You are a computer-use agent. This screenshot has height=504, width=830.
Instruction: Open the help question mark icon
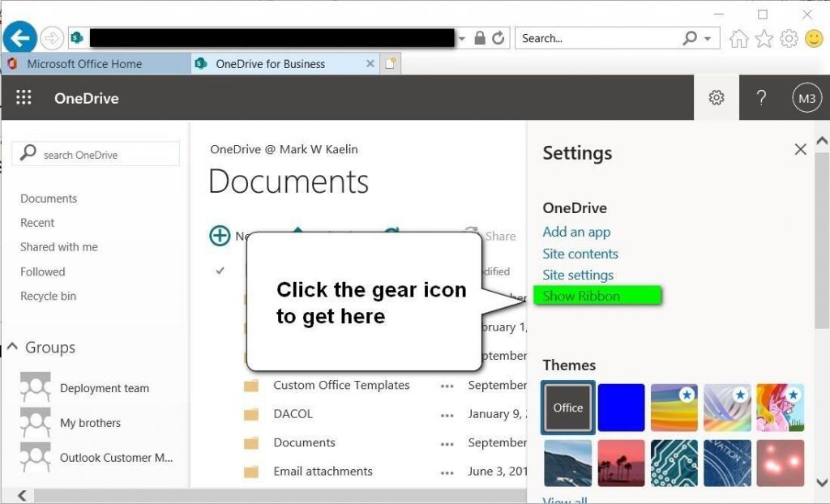(761, 98)
